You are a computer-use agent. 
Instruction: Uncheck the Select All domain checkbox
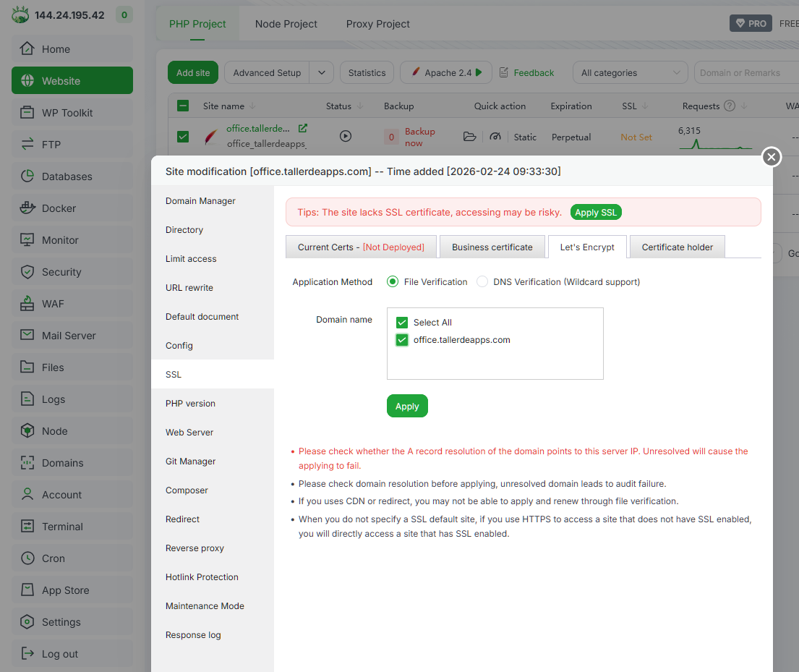click(x=402, y=322)
